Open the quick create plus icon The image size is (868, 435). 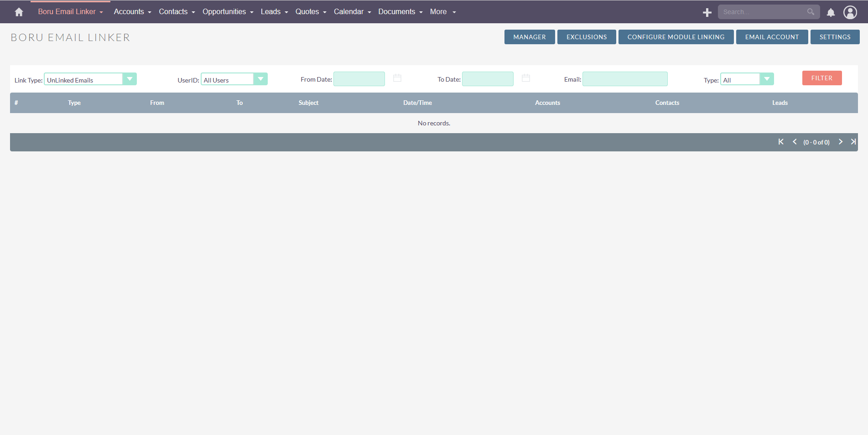coord(707,12)
